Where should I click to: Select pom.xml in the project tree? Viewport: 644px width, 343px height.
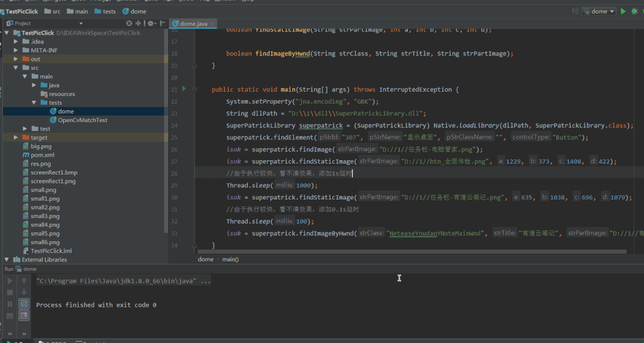(38, 155)
